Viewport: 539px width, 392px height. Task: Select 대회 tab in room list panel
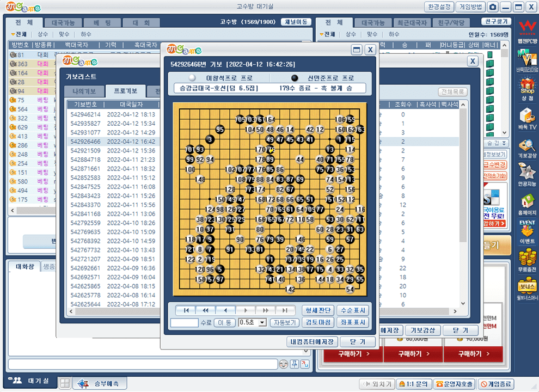(141, 23)
